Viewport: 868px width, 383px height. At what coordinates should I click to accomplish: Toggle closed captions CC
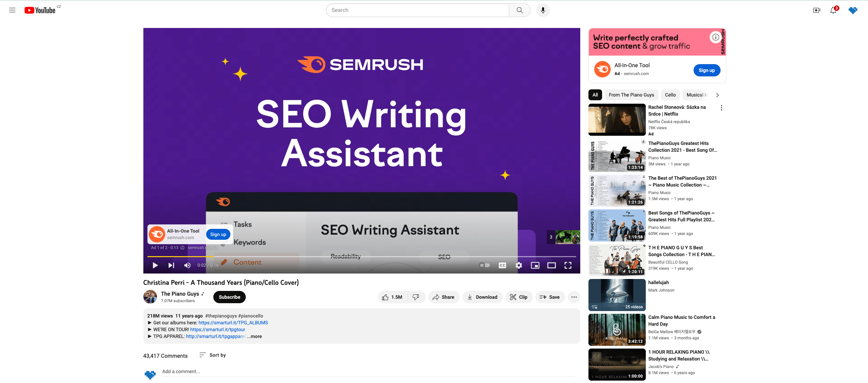(502, 265)
